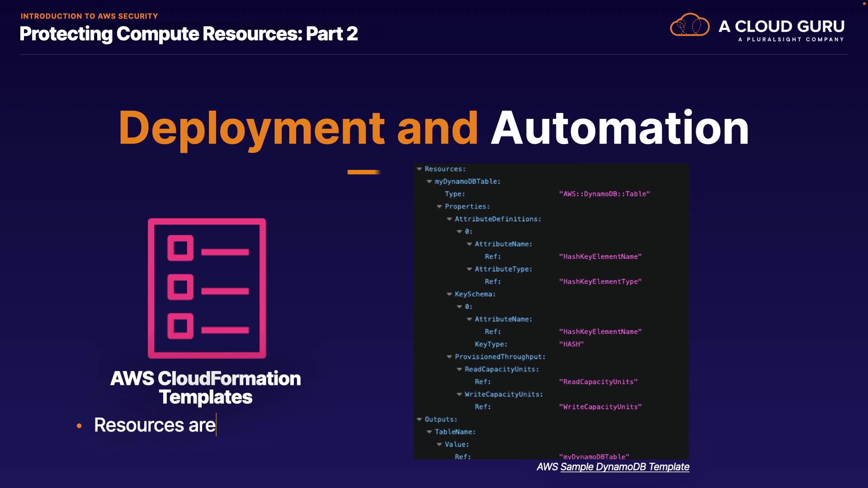
Task: Click the Deployment and Automation heading
Action: coord(433,128)
